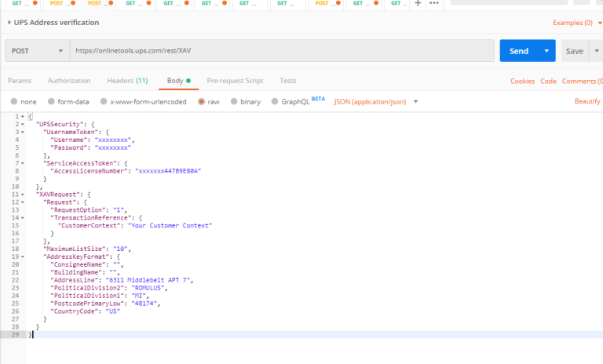Open the POST method dropdown

(x=37, y=51)
